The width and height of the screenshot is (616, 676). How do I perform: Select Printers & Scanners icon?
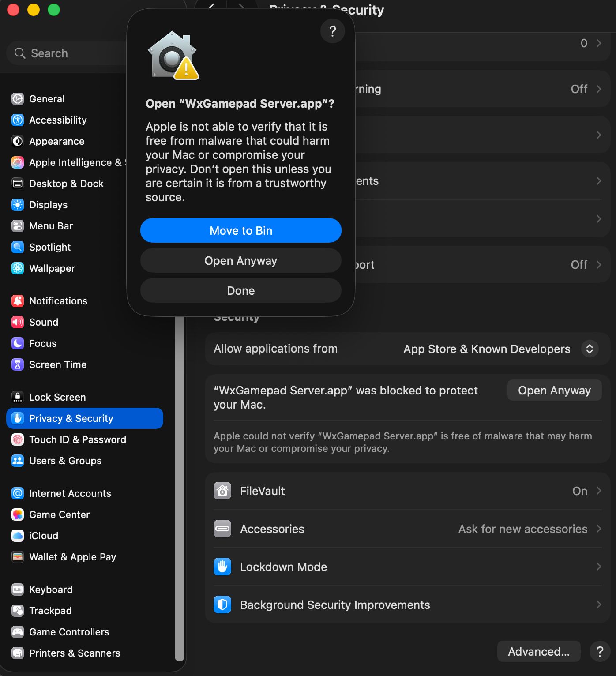tap(18, 653)
